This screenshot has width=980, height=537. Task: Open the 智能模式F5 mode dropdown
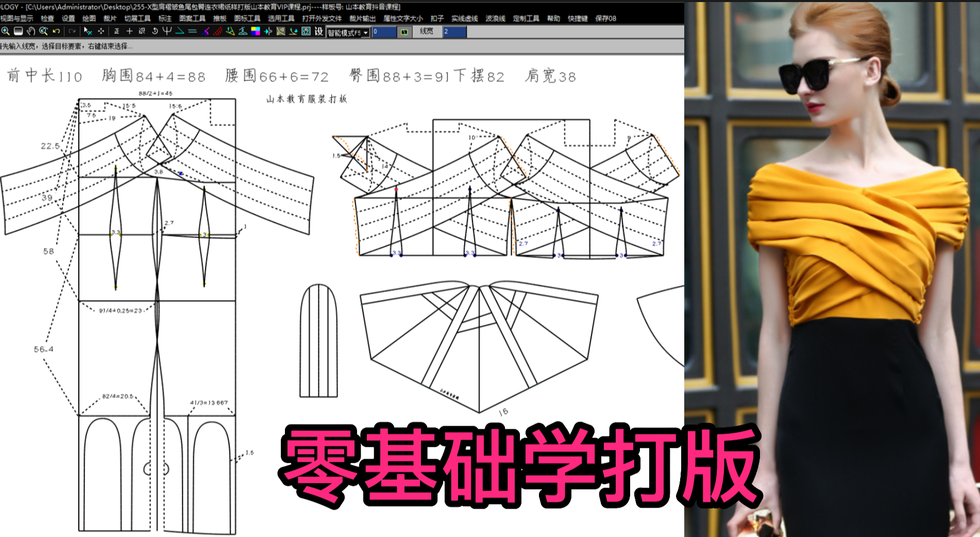[x=348, y=32]
